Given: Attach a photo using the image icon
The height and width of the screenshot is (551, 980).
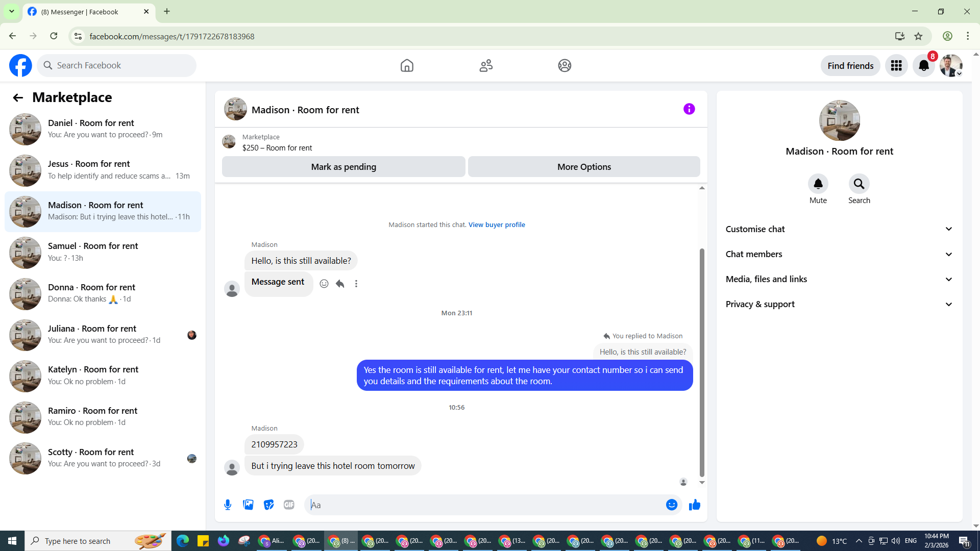Looking at the screenshot, I should (248, 505).
